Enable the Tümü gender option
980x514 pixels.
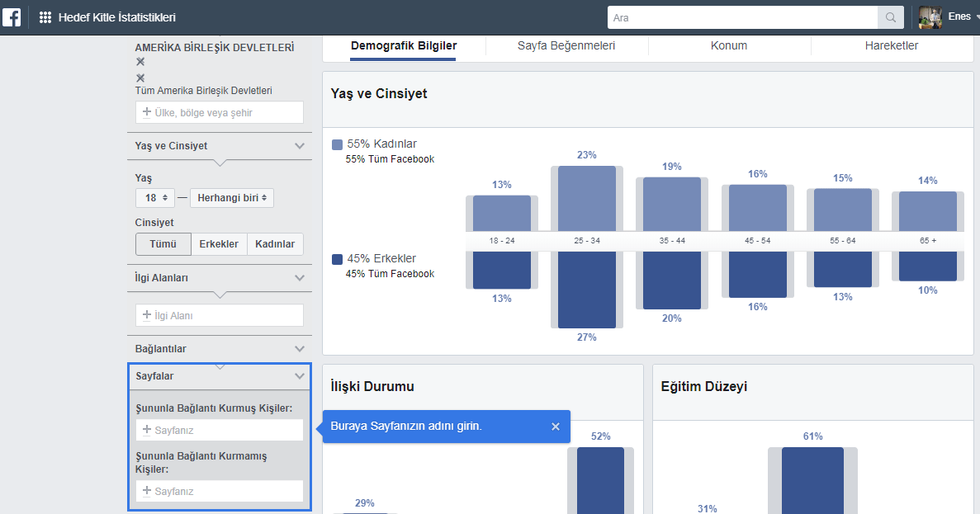click(x=162, y=243)
